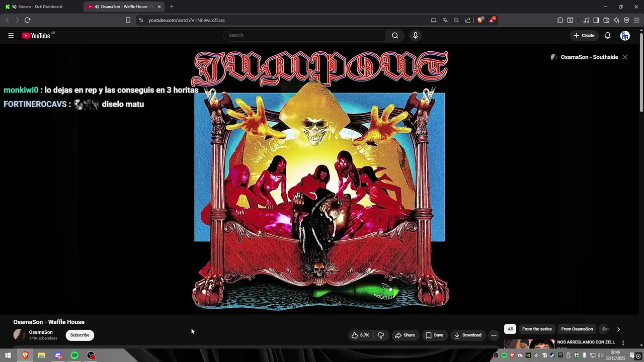
Task: Like the video with 3.7K thumbs-up
Action: click(360, 335)
